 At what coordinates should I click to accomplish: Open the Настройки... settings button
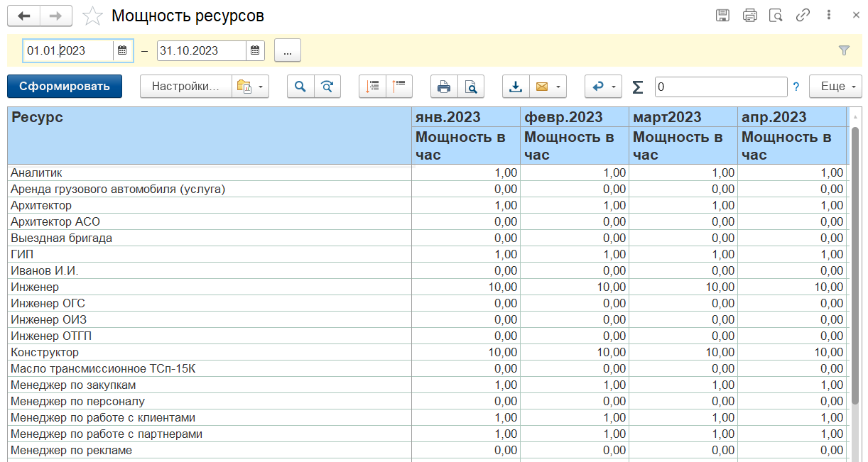(x=185, y=87)
